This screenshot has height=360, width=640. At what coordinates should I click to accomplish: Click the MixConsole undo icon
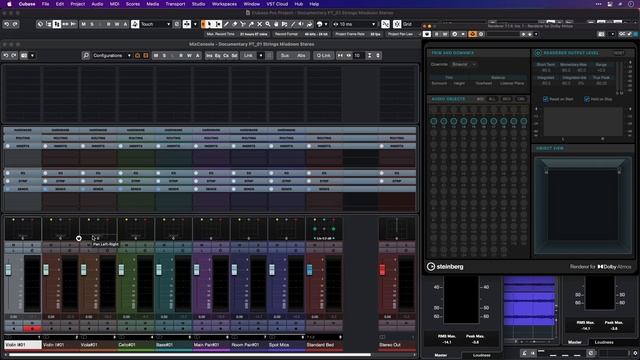[6, 56]
